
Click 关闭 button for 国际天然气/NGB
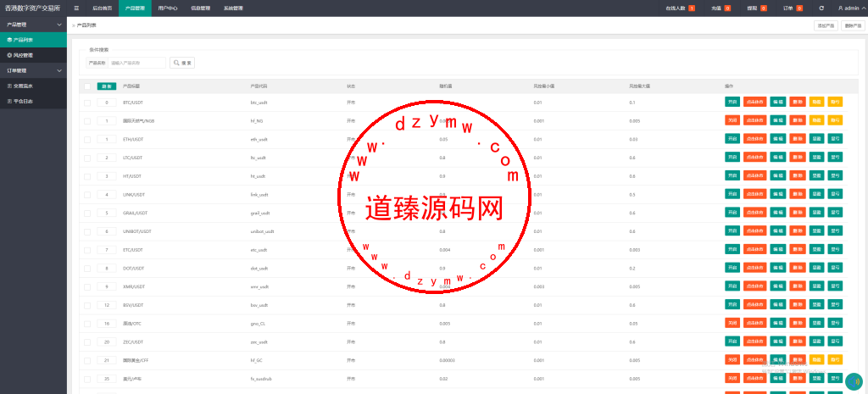tap(732, 120)
